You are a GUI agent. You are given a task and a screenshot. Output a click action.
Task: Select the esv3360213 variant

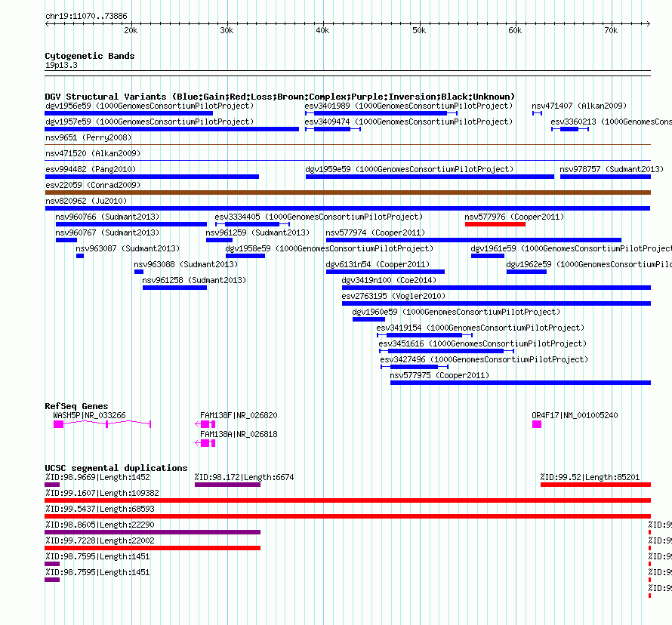570,129
